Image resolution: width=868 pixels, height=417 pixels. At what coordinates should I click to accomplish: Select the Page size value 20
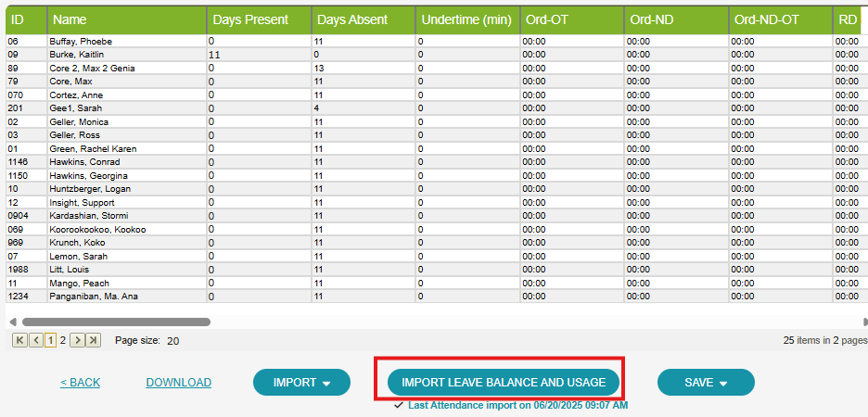tap(172, 341)
